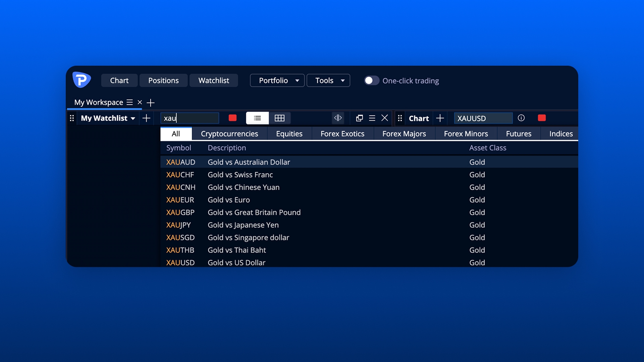
Task: Click plus icon beside Chart panel title
Action: (440, 118)
